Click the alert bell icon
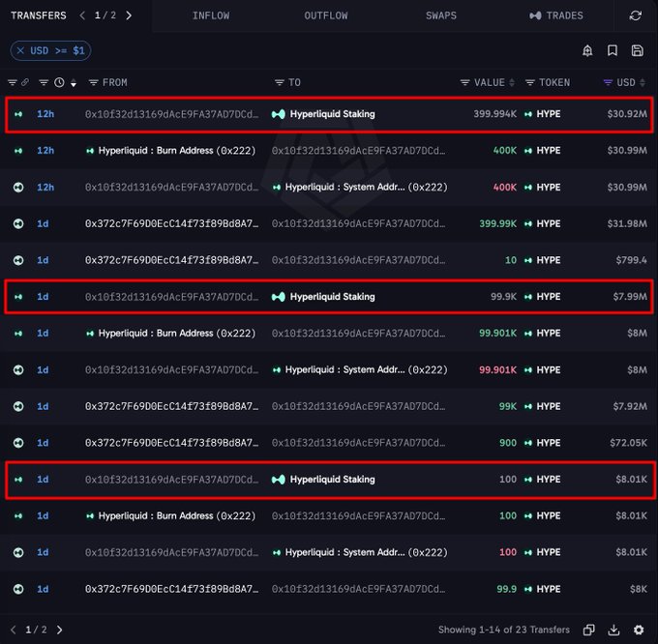The width and height of the screenshot is (658, 644). (x=587, y=50)
